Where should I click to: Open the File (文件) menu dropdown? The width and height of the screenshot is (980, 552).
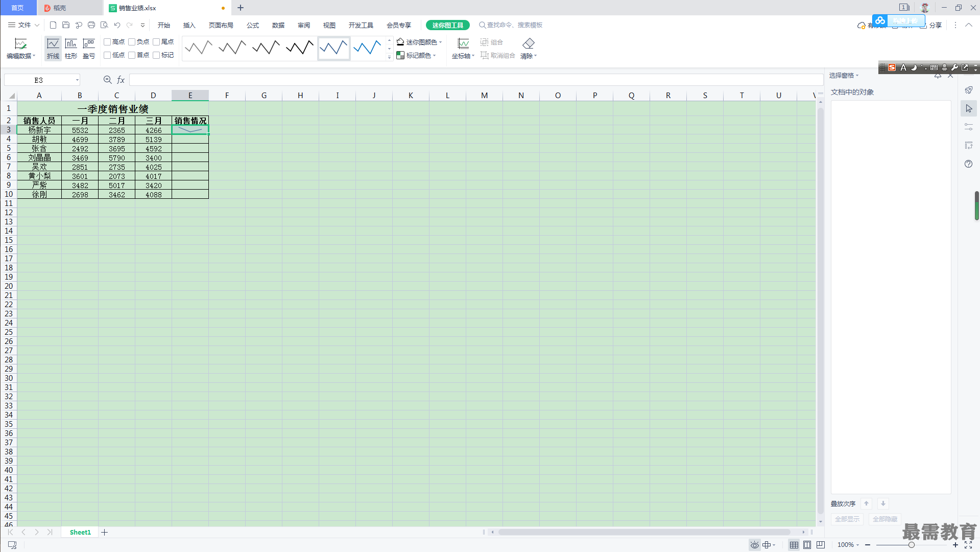coord(23,25)
